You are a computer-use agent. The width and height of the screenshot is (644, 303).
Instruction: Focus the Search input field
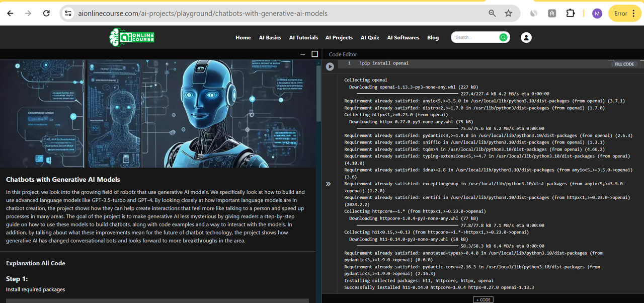point(475,37)
